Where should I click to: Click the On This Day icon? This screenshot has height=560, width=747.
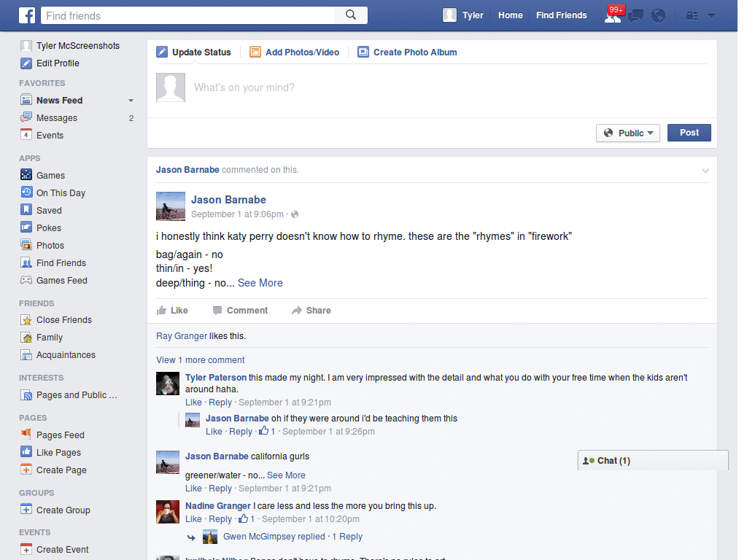click(26, 192)
